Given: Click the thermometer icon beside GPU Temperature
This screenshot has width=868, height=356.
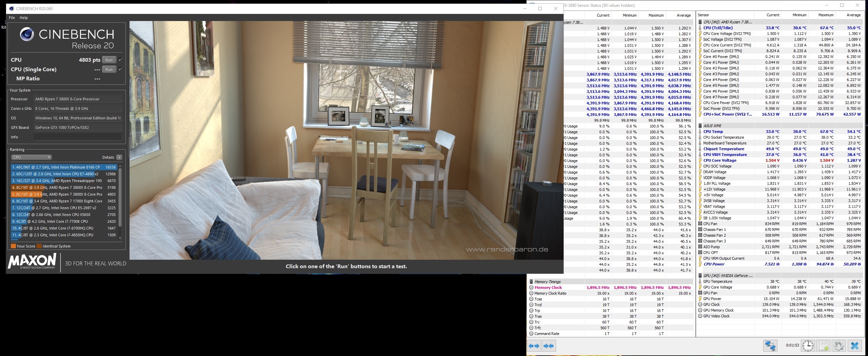Looking at the screenshot, I should pos(700,281).
